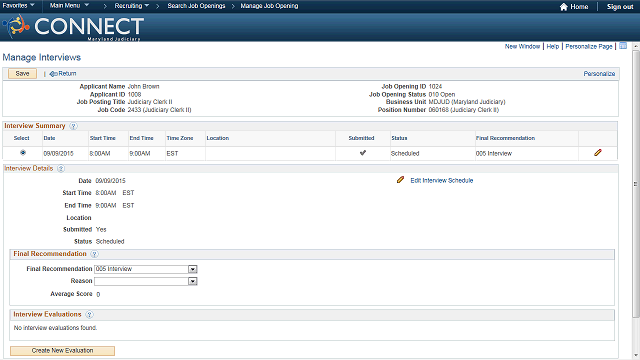Click the Home house icon
Screen dimensions: 640x360
coord(564,7)
